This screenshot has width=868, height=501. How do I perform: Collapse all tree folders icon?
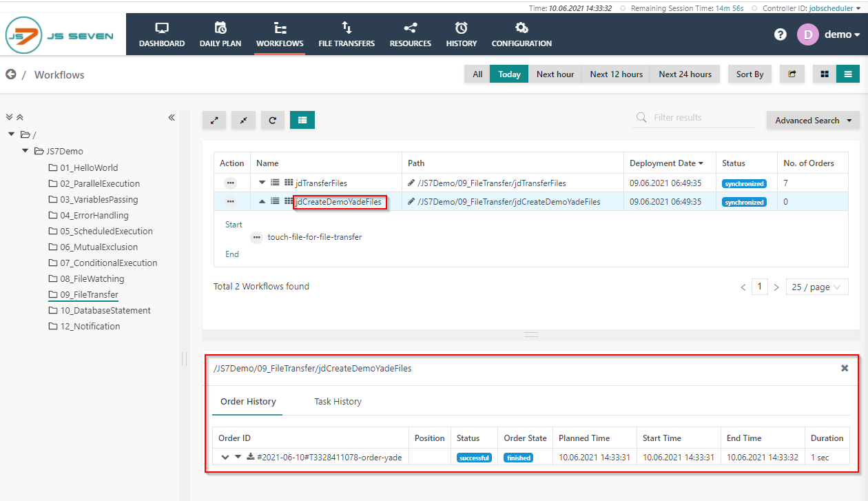(x=20, y=118)
